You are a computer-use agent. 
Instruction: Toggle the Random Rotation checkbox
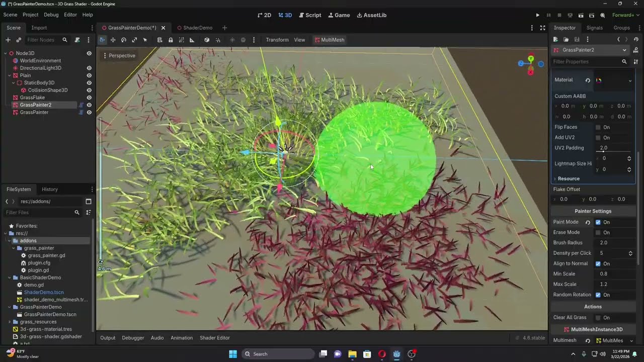click(x=598, y=295)
